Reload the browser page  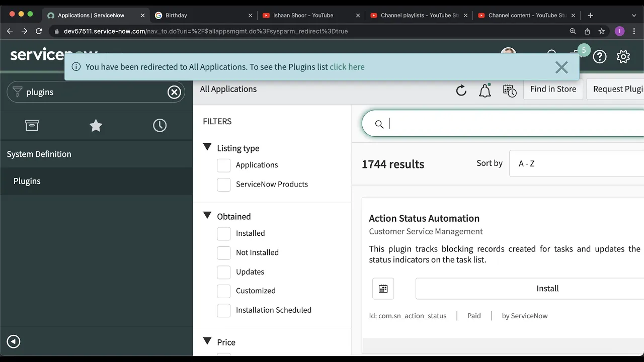[39, 31]
